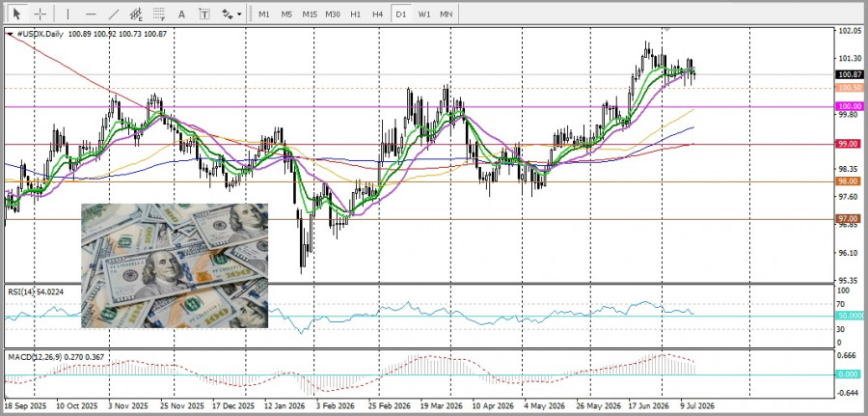868x416 pixels.
Task: Select the text 'A' tool
Action: [181, 14]
